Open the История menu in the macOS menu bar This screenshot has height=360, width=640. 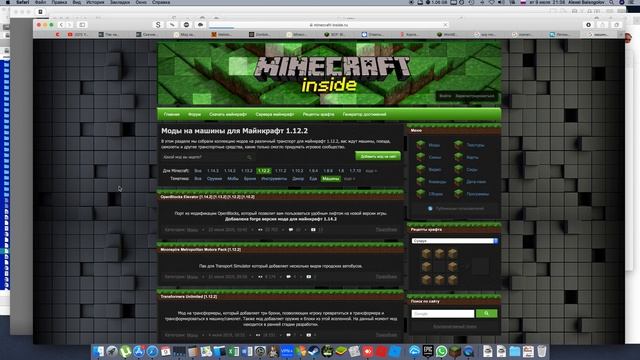point(95,2)
